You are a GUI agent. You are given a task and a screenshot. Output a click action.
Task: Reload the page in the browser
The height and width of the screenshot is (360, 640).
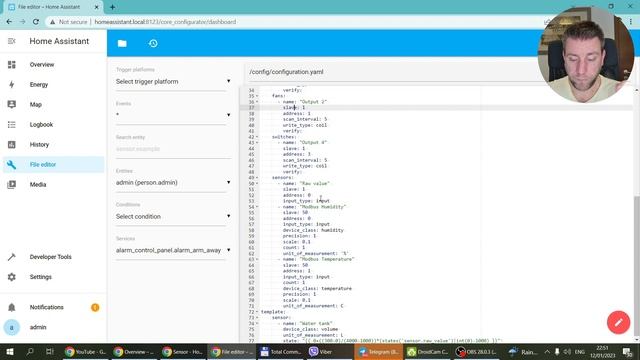click(36, 22)
